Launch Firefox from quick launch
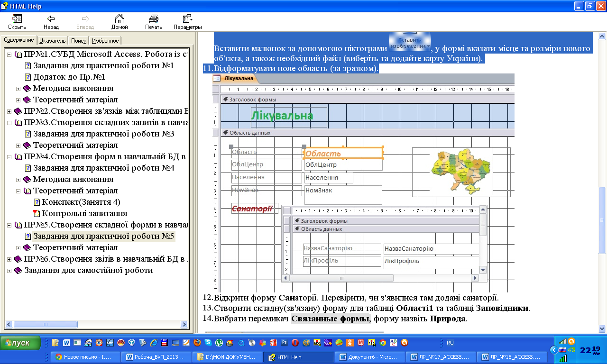Viewport: 607px width, 364px height. (197, 343)
